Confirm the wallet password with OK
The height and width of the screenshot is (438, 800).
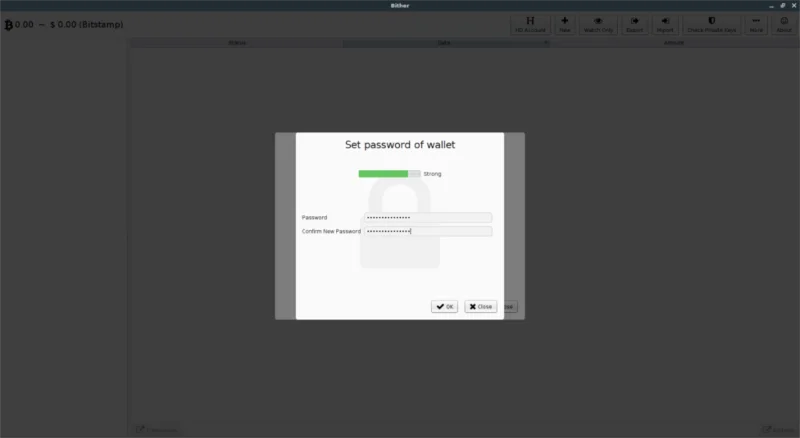coord(444,306)
